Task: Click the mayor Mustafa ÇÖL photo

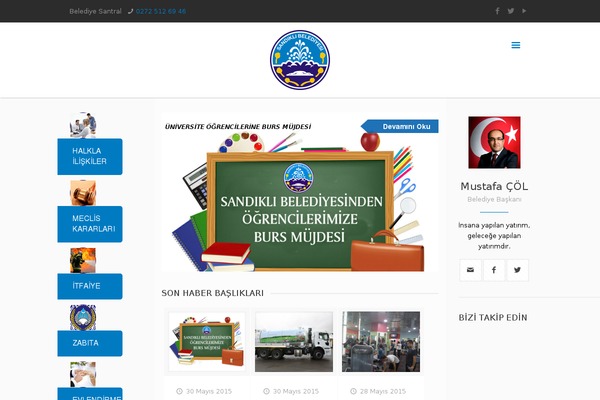Action: point(494,142)
